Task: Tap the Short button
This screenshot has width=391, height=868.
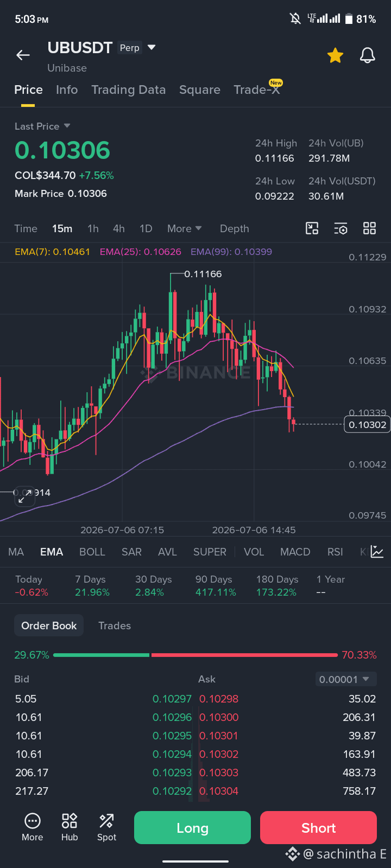Action: tap(318, 828)
